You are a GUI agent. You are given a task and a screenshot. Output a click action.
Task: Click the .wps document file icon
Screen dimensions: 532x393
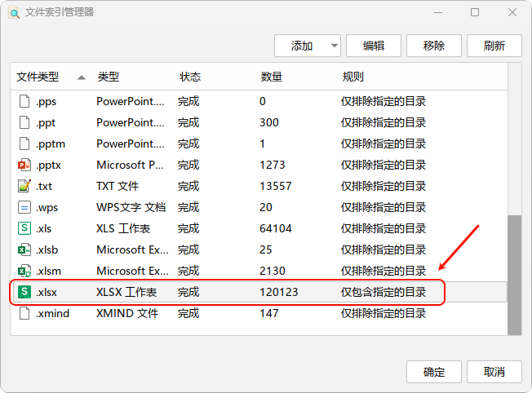coord(24,207)
